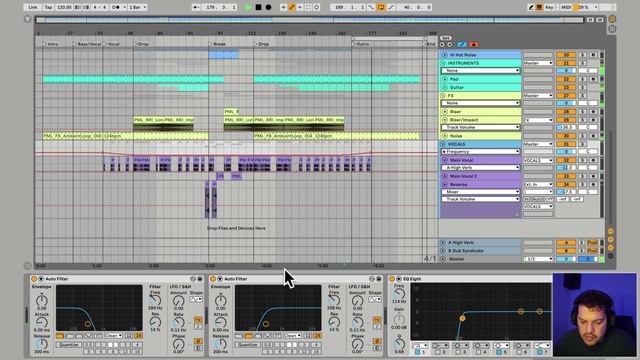Click the MIDI map mode button
The image size is (640, 360).
point(566,7)
